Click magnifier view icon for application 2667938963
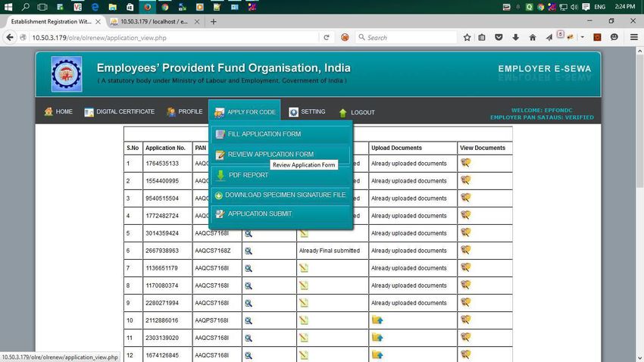 (249, 251)
